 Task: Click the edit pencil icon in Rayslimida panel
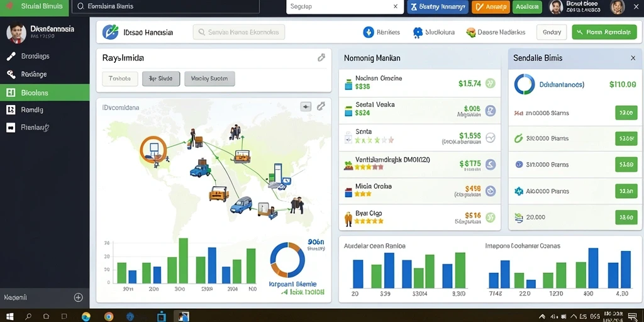[x=321, y=58]
